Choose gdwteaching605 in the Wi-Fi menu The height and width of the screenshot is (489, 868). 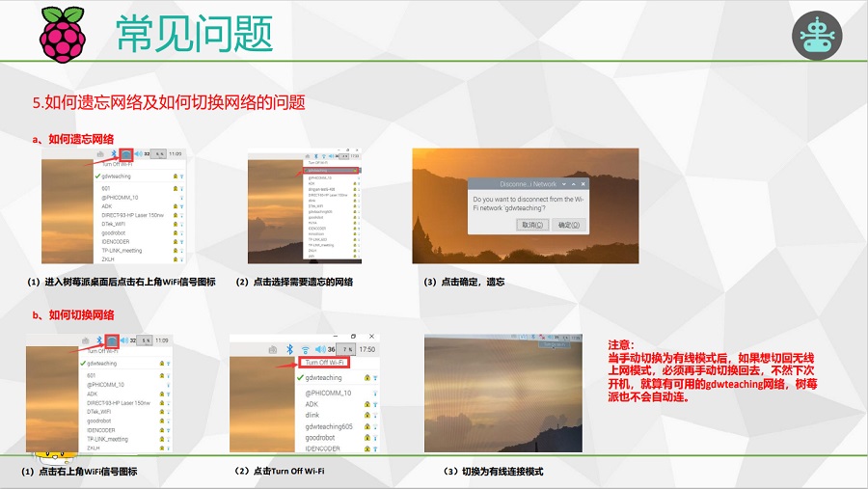point(329,425)
